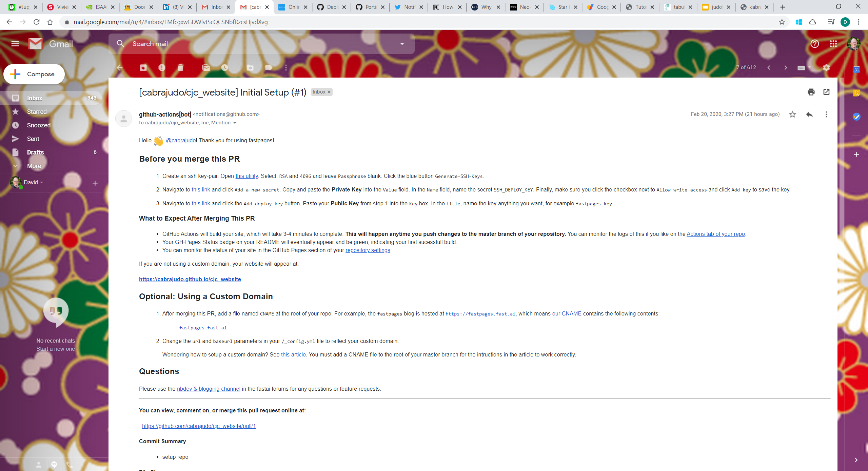This screenshot has height=471, width=868.
Task: Open the email in a new window
Action: [x=826, y=92]
